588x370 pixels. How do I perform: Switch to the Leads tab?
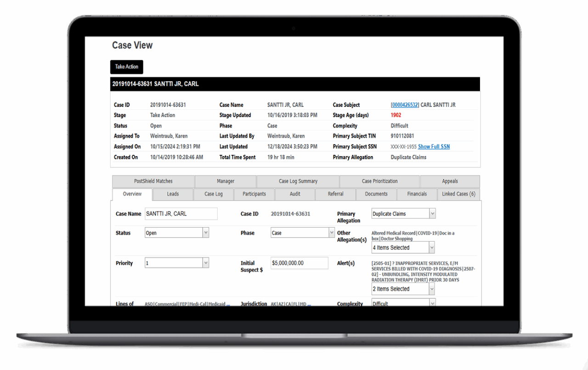[172, 194]
